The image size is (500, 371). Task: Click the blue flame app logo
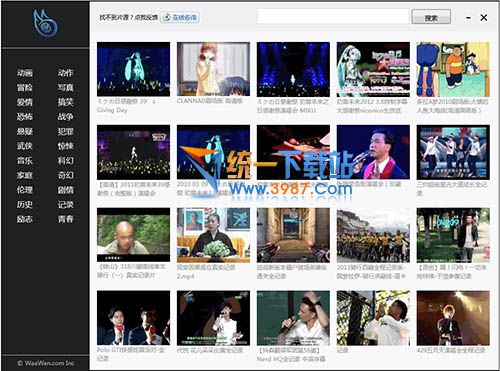(45, 23)
